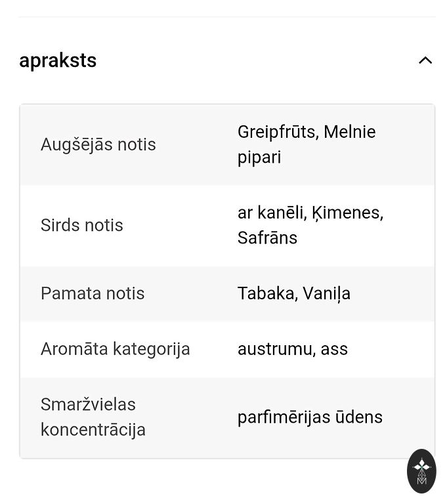Collapse the apraksts section chevron
This screenshot has width=447, height=504.
425,60
